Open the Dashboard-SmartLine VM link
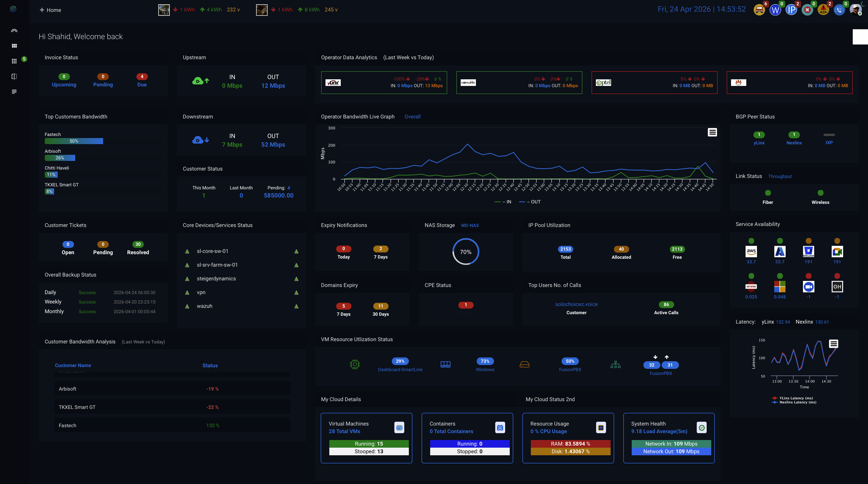The image size is (868, 484). tap(400, 370)
